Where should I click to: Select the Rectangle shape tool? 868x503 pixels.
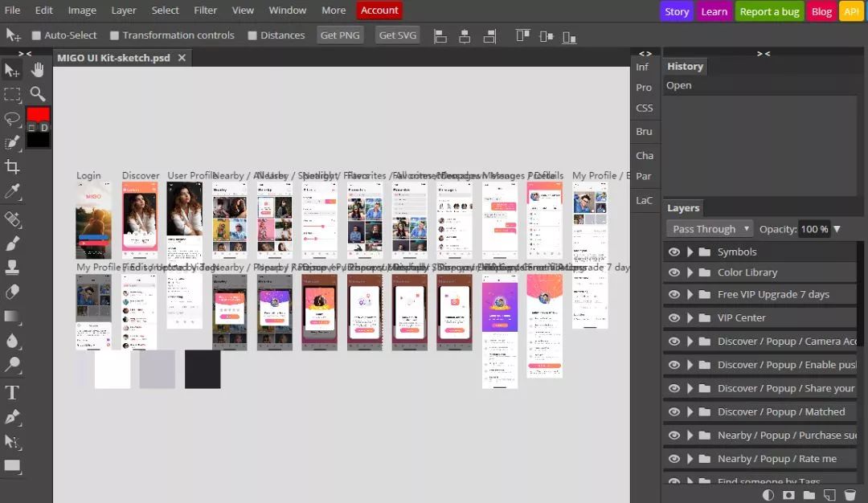coord(11,465)
